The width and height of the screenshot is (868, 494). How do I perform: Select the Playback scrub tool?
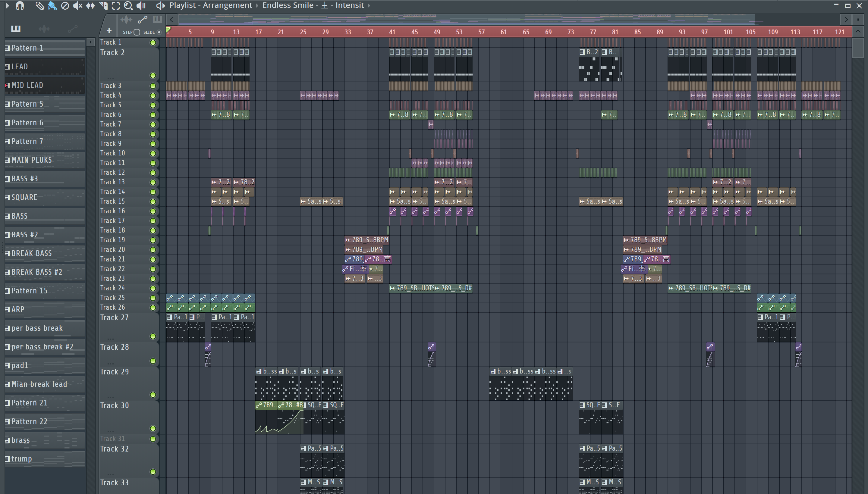point(141,5)
